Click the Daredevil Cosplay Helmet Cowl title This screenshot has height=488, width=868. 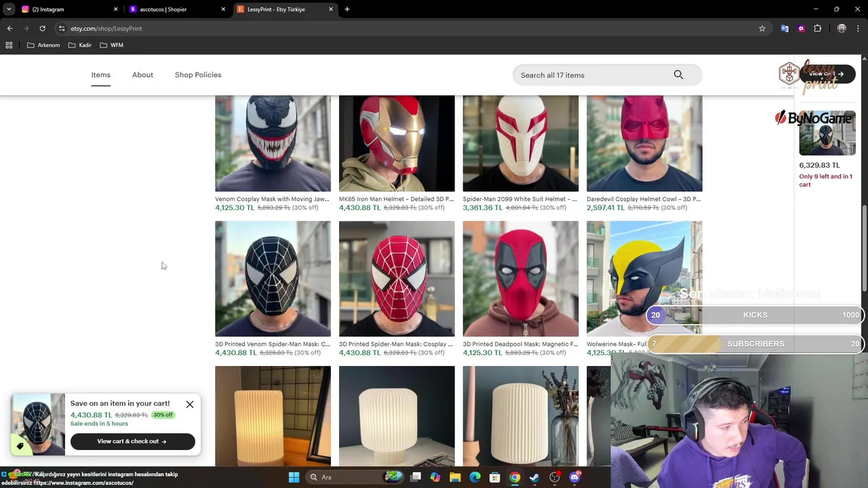pos(644,199)
